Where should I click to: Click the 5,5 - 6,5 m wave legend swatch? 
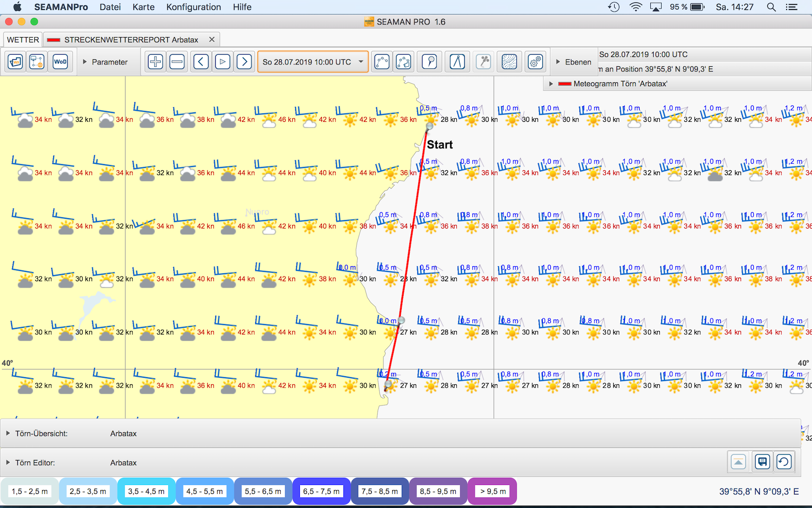(x=263, y=491)
